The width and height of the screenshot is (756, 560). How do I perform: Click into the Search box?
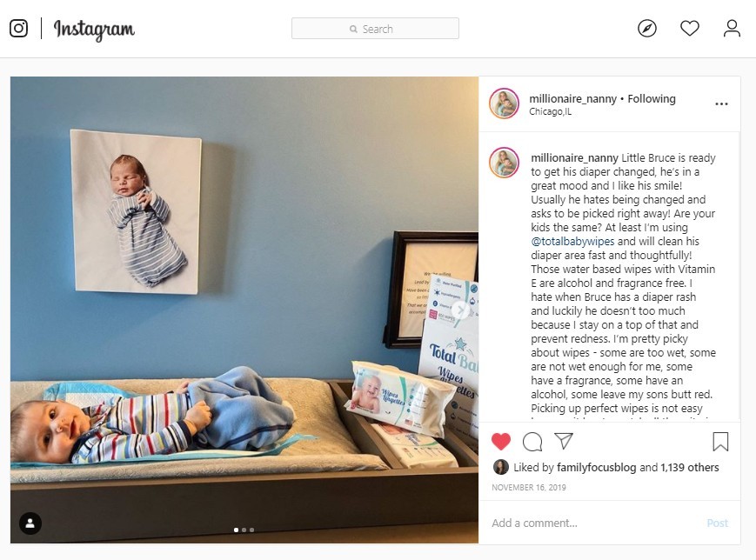coord(375,29)
